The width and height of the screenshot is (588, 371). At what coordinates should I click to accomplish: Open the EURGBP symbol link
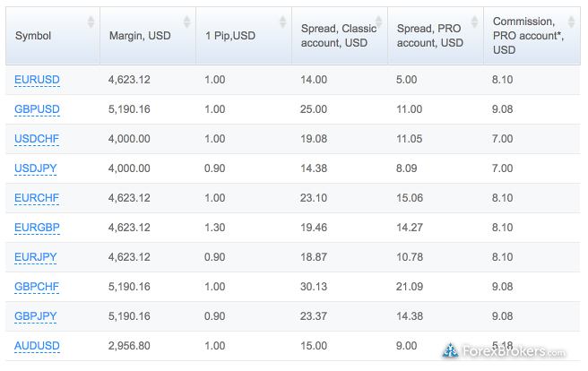[37, 228]
